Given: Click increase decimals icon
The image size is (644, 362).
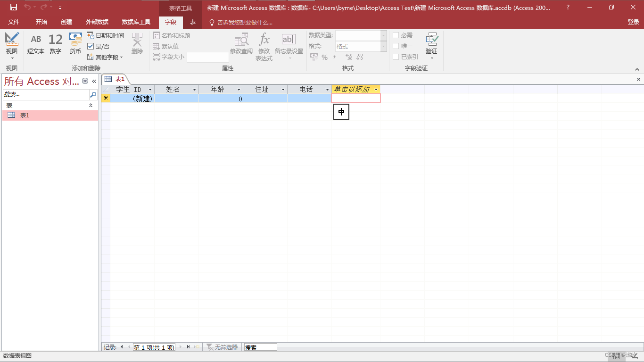Looking at the screenshot, I should (x=349, y=57).
